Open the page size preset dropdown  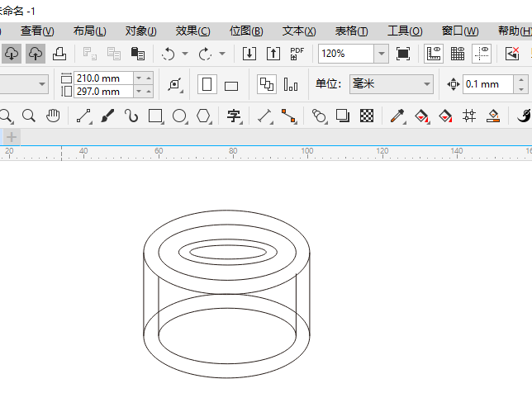42,84
